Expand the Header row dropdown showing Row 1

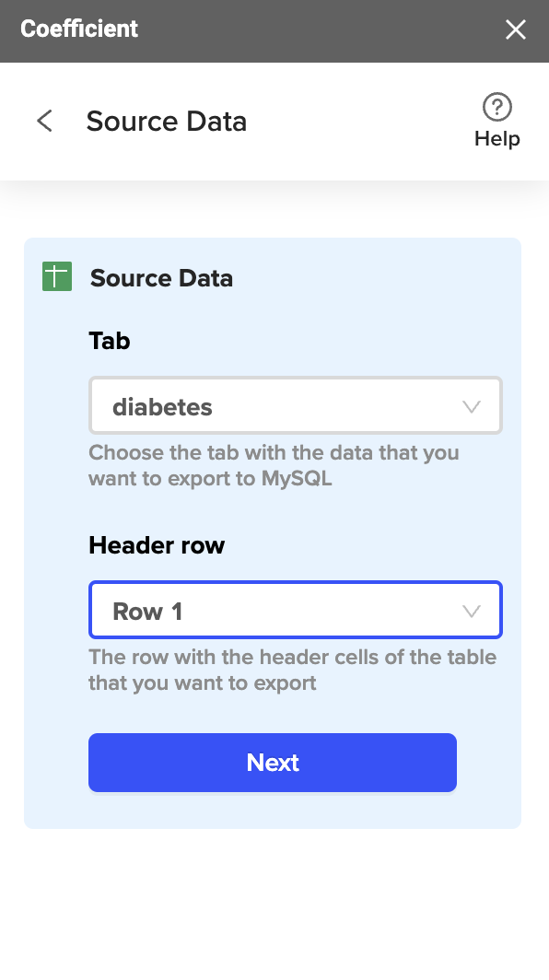tap(295, 610)
